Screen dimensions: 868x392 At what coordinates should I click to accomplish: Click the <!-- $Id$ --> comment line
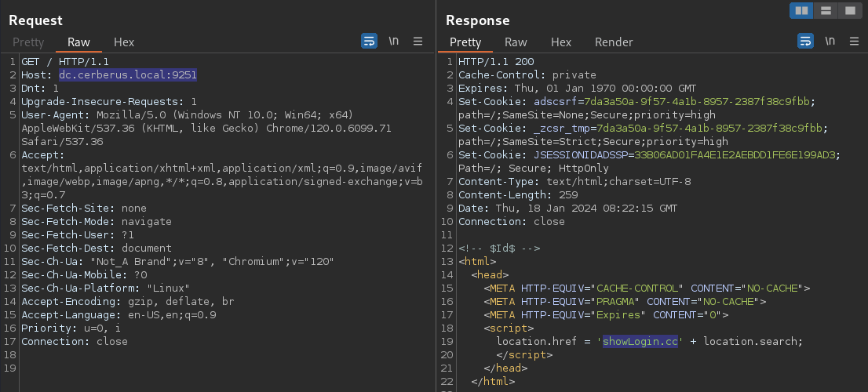coord(499,249)
